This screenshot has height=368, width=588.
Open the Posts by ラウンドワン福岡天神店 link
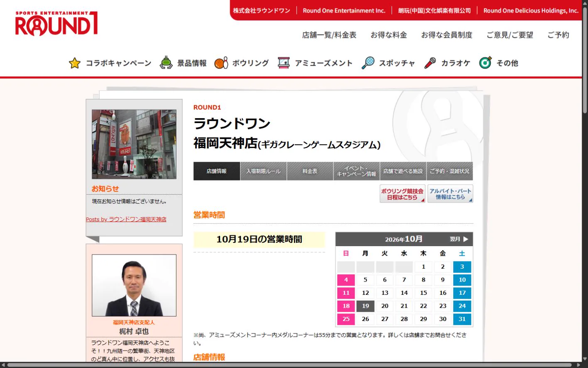tap(126, 219)
